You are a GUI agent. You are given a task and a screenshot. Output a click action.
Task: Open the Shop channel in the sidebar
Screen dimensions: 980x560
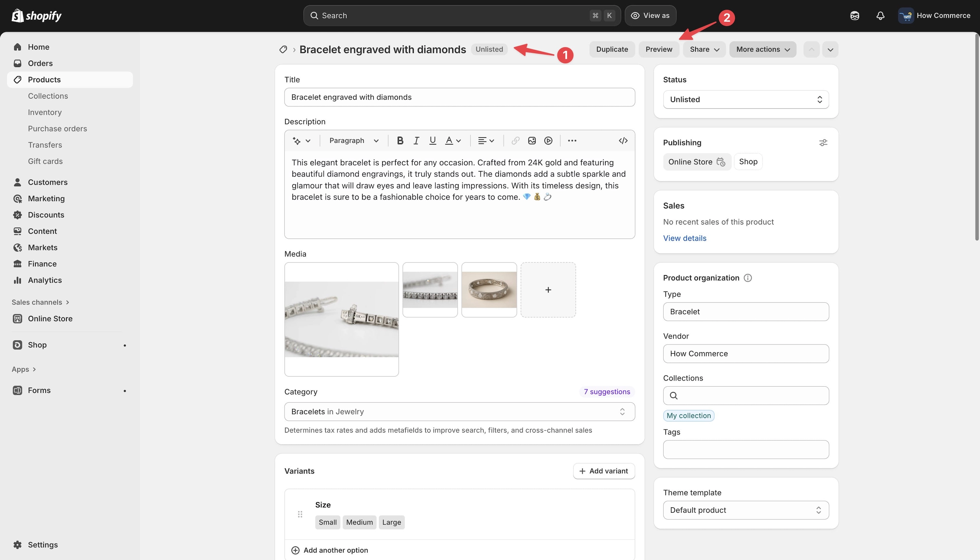click(70, 345)
